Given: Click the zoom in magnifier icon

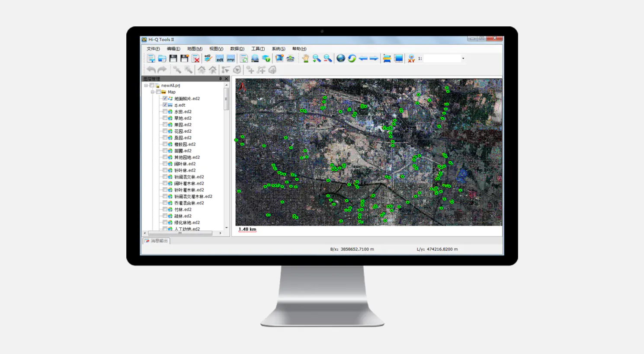Looking at the screenshot, I should pyautogui.click(x=317, y=58).
